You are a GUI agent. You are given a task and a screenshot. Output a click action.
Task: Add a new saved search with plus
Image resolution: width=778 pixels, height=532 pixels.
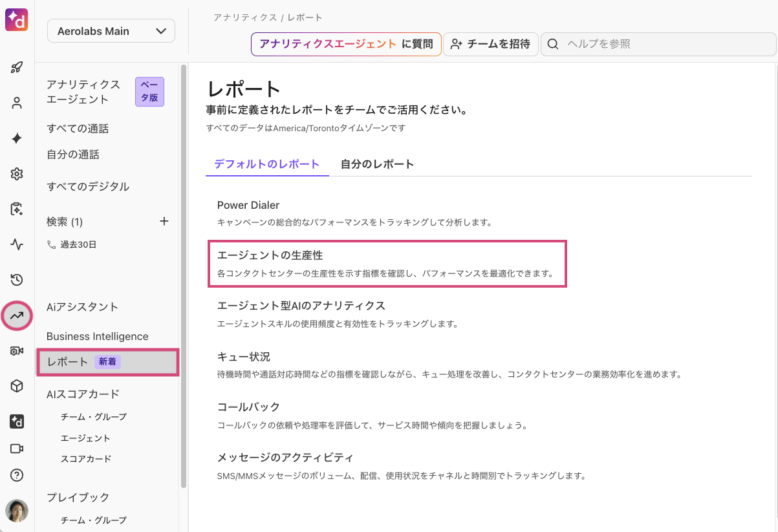pyautogui.click(x=164, y=222)
